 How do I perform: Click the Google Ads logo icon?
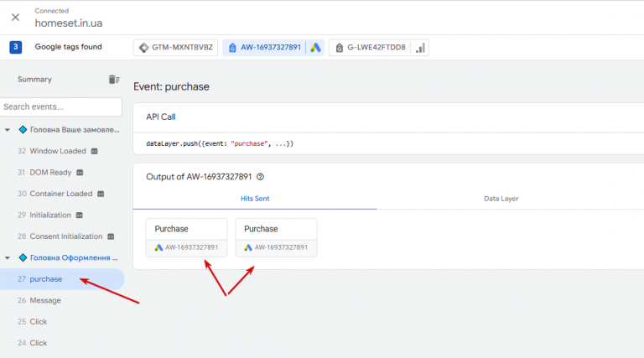point(315,48)
